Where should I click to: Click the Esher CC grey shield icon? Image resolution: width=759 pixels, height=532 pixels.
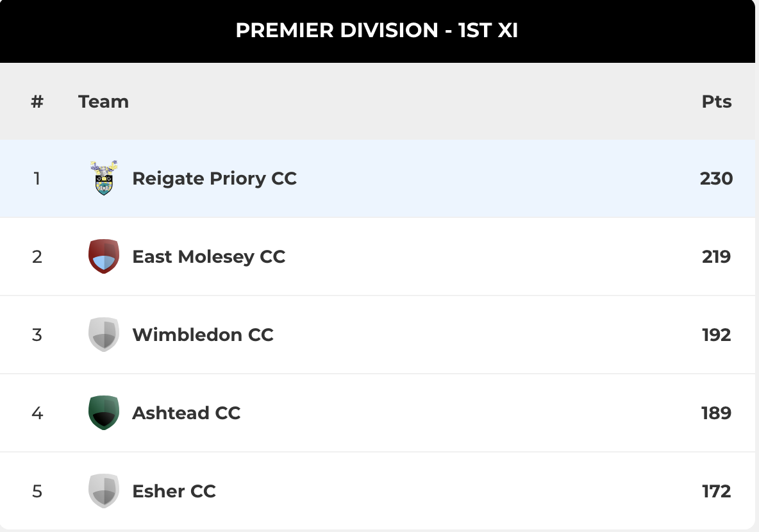click(104, 491)
